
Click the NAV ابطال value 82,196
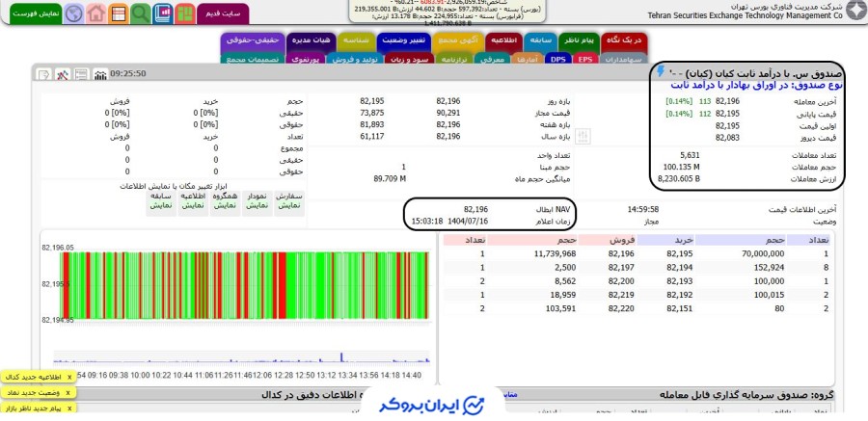pyautogui.click(x=476, y=209)
